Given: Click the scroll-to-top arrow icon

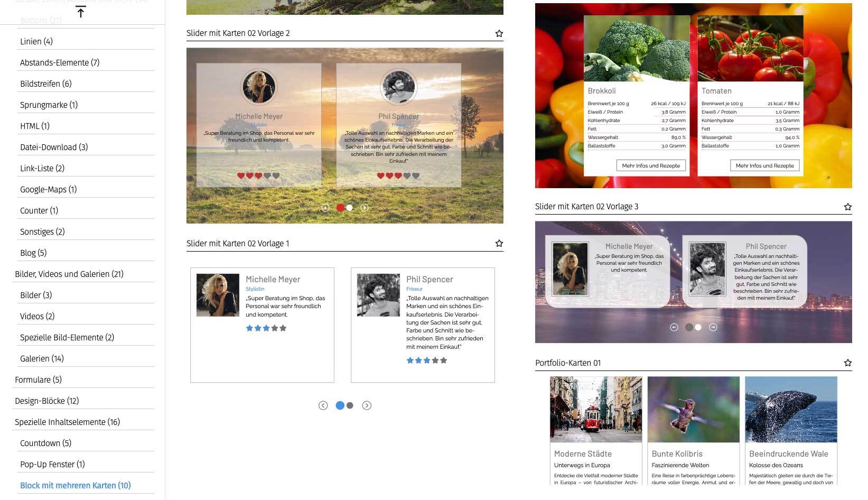Looking at the screenshot, I should (80, 12).
